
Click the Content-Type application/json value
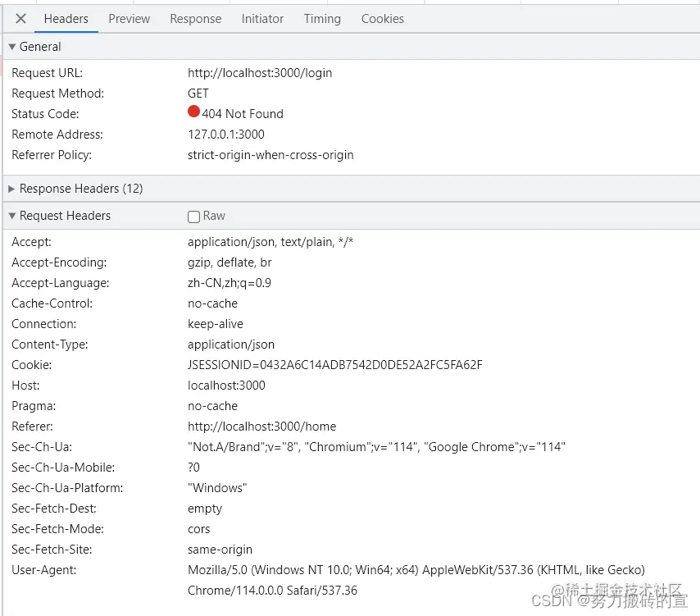pos(231,345)
